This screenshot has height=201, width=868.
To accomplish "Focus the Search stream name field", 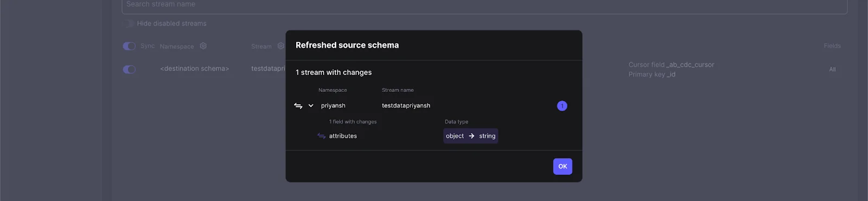I will [484, 5].
